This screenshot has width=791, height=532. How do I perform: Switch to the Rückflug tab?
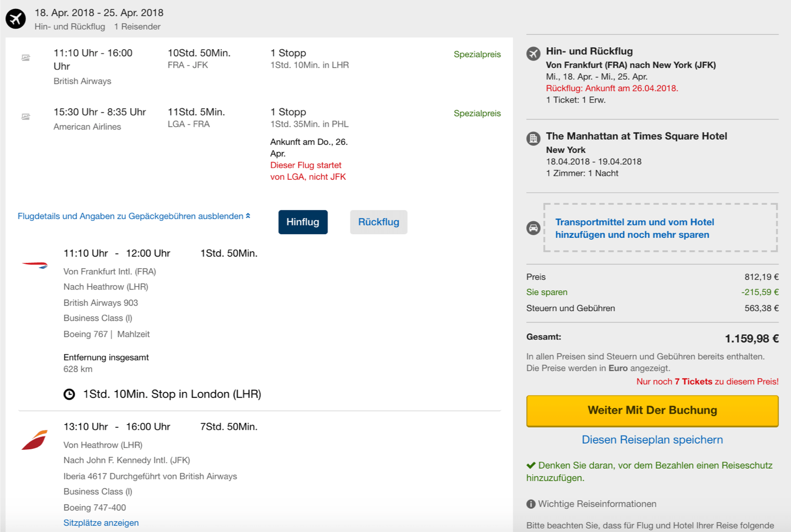click(x=378, y=222)
